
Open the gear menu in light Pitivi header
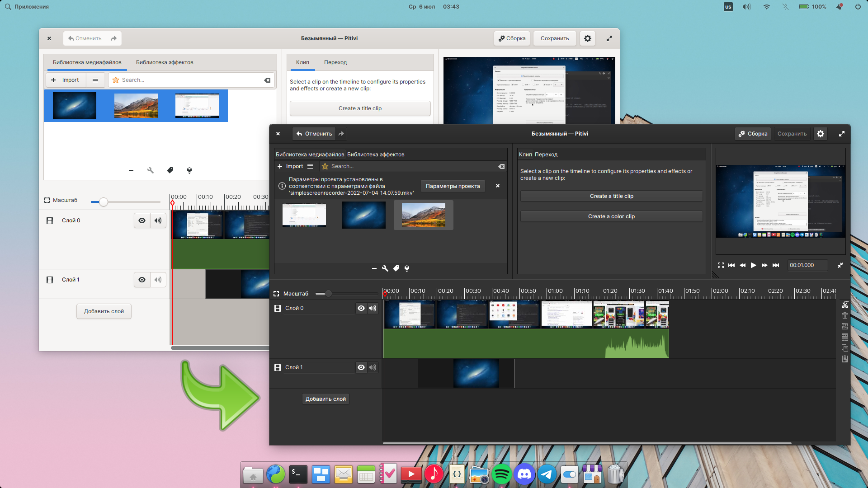pyautogui.click(x=587, y=38)
